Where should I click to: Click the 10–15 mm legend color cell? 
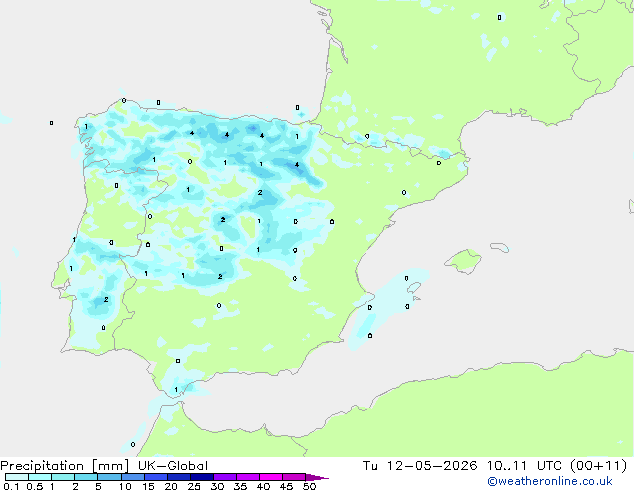pyautogui.click(x=133, y=477)
